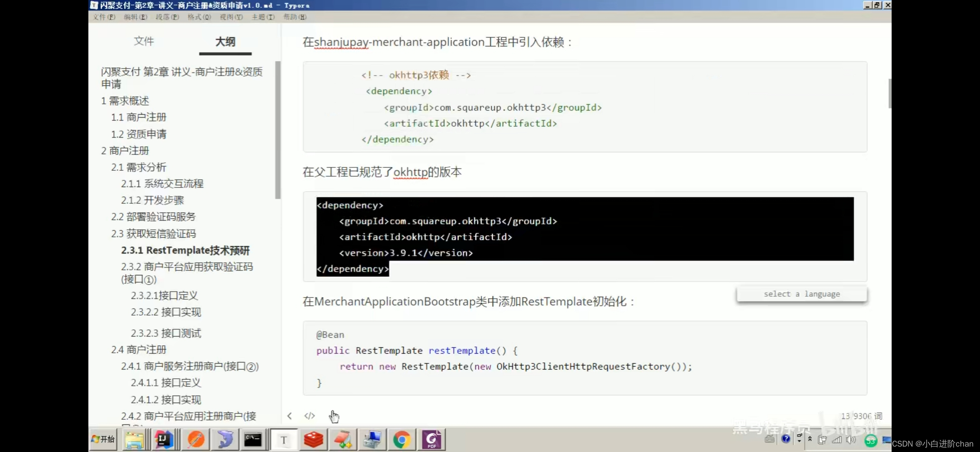Open the 开始 Start button

103,439
